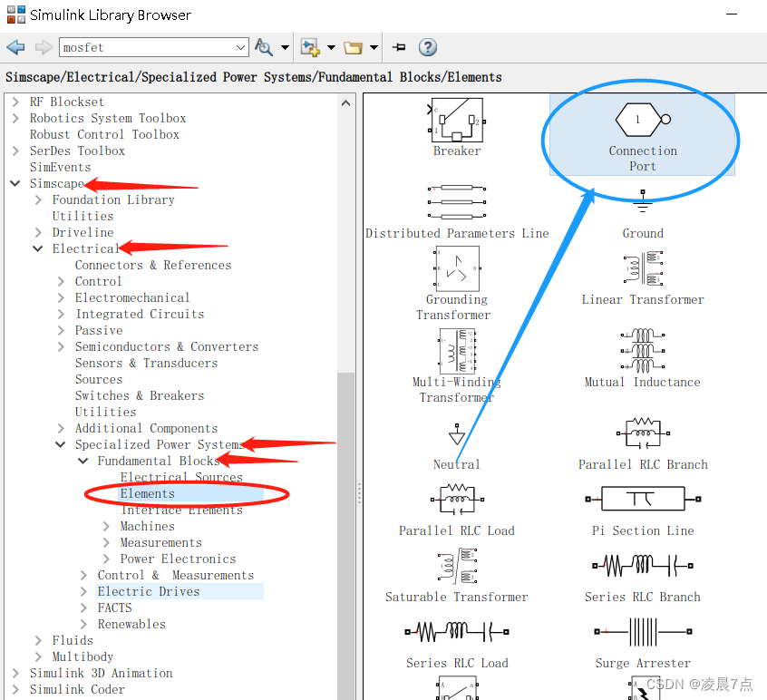
Task: Select Sensors & Transducers tree item
Action: [146, 363]
